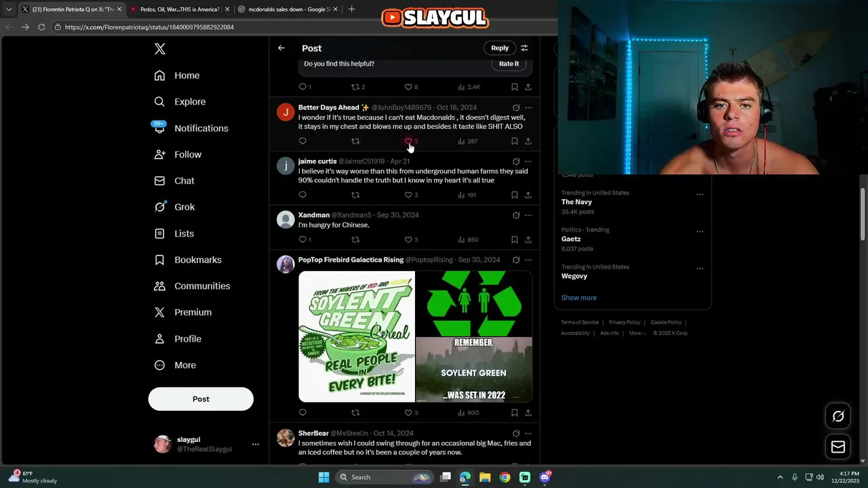The height and width of the screenshot is (488, 868).
Task: Open the browser tab list dropdown
Action: (x=9, y=9)
